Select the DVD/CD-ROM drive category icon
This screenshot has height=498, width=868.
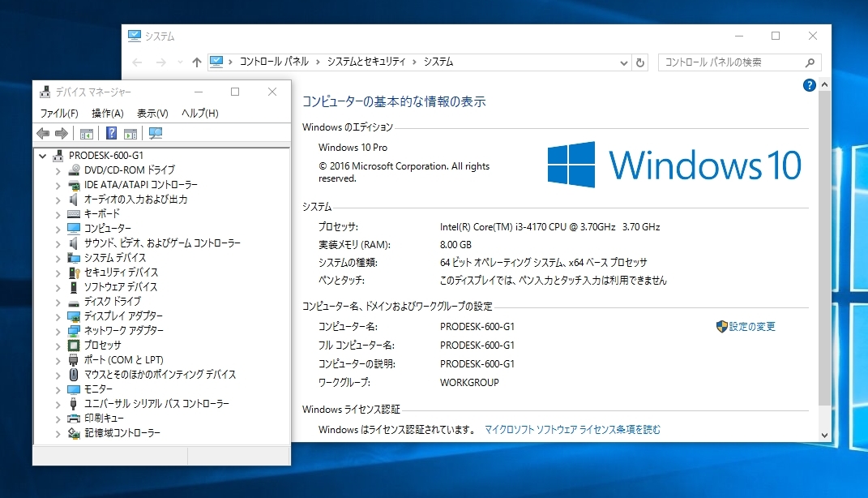point(74,170)
